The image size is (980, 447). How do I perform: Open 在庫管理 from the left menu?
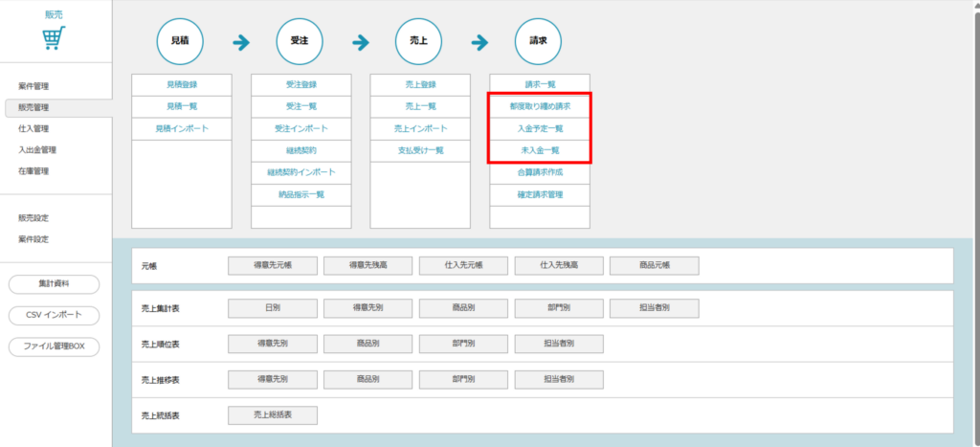pyautogui.click(x=33, y=171)
